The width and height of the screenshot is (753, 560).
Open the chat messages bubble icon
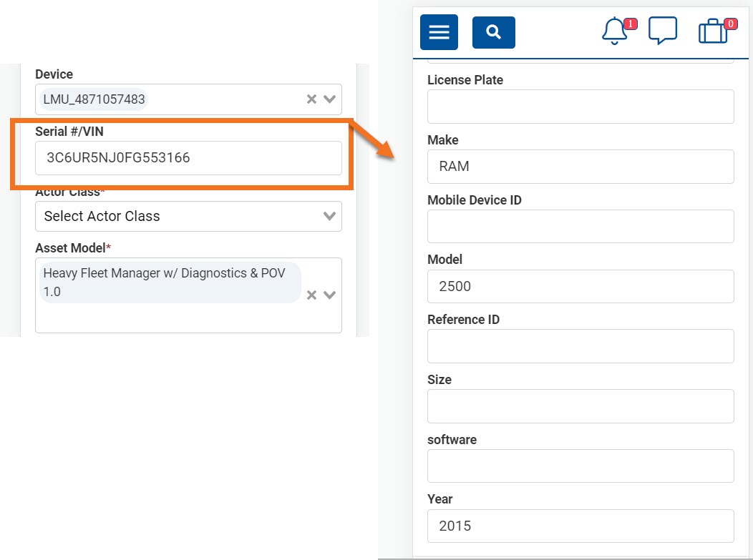[x=663, y=30]
